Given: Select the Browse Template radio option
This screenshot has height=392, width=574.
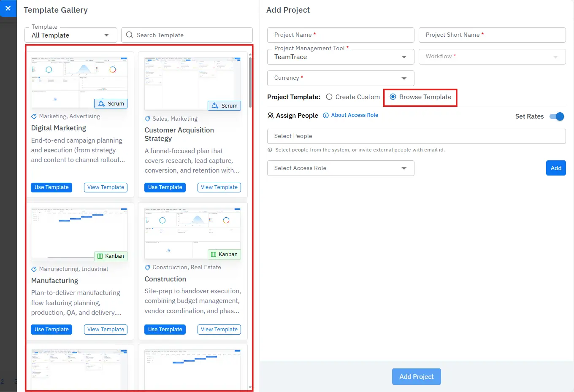Looking at the screenshot, I should tap(393, 97).
